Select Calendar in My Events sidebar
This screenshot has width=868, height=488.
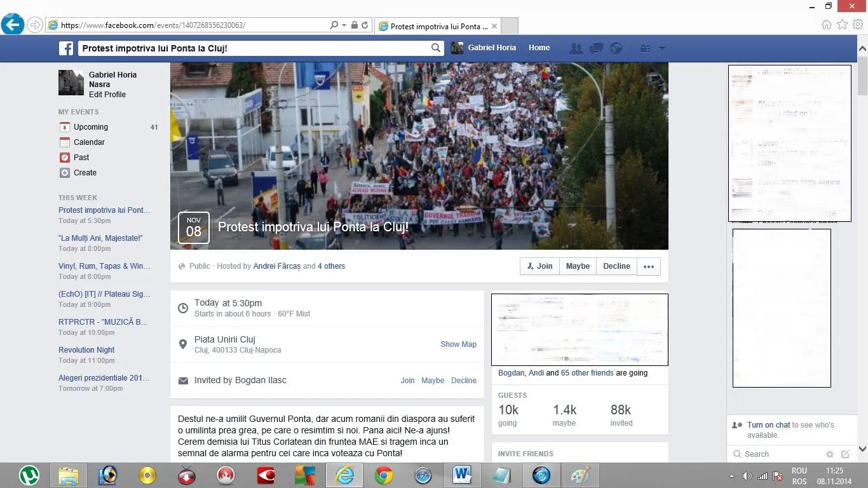tap(89, 142)
